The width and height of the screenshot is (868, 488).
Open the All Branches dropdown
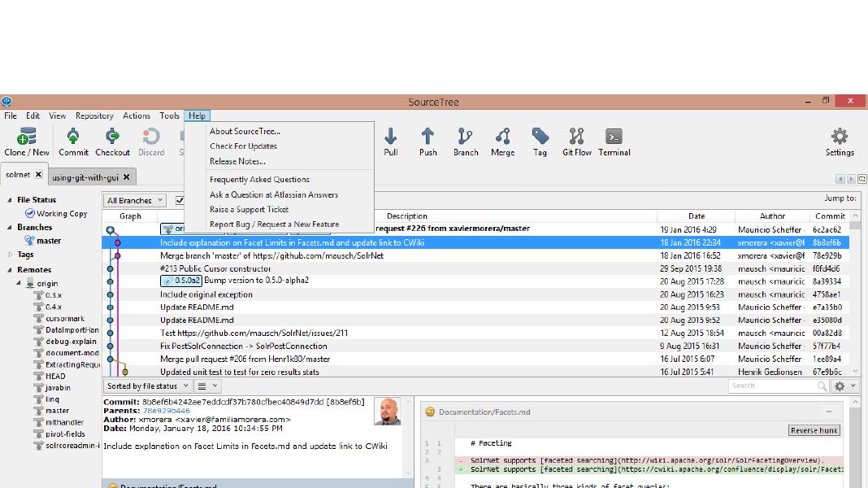click(135, 200)
